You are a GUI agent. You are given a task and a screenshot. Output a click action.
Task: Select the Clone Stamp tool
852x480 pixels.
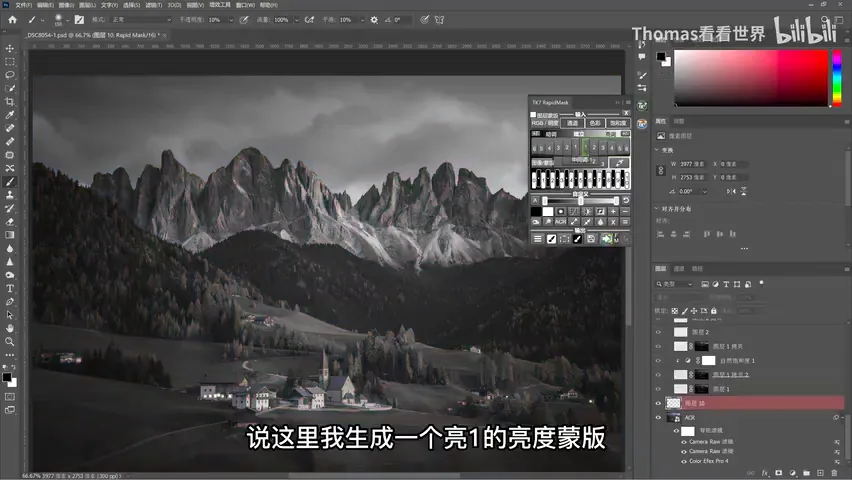(10, 195)
